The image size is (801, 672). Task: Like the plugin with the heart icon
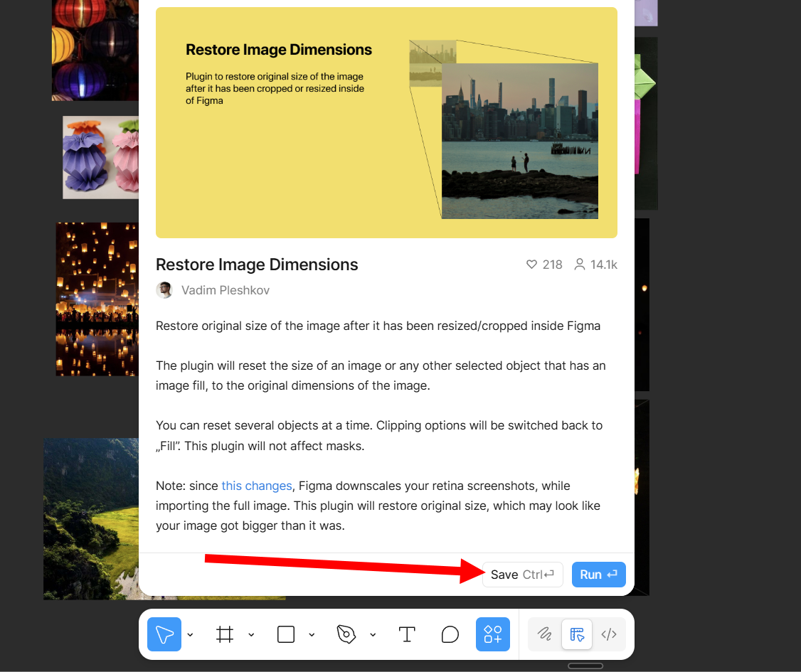[532, 265]
